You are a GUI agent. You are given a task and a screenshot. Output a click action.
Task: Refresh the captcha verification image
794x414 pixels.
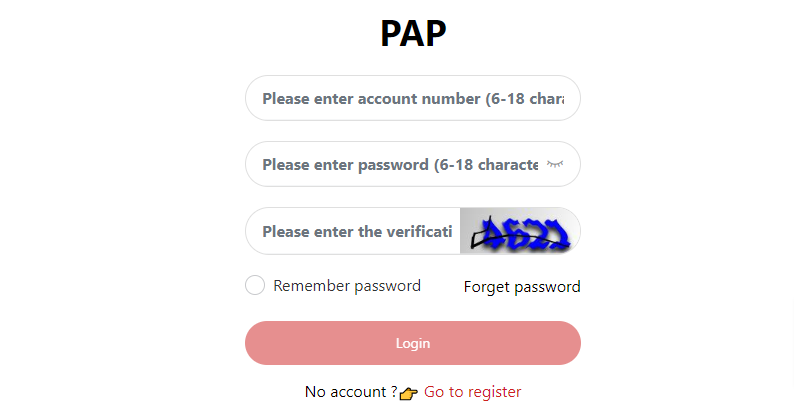pos(519,231)
